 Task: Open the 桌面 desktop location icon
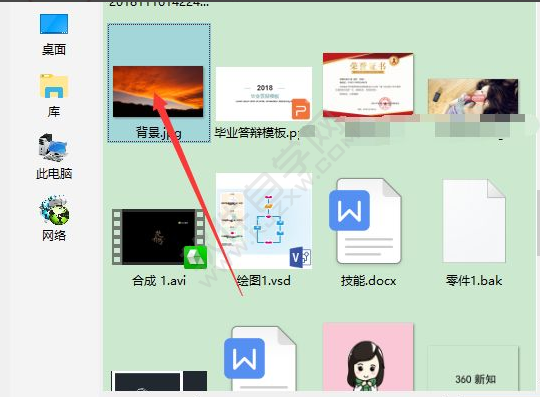(x=54, y=24)
